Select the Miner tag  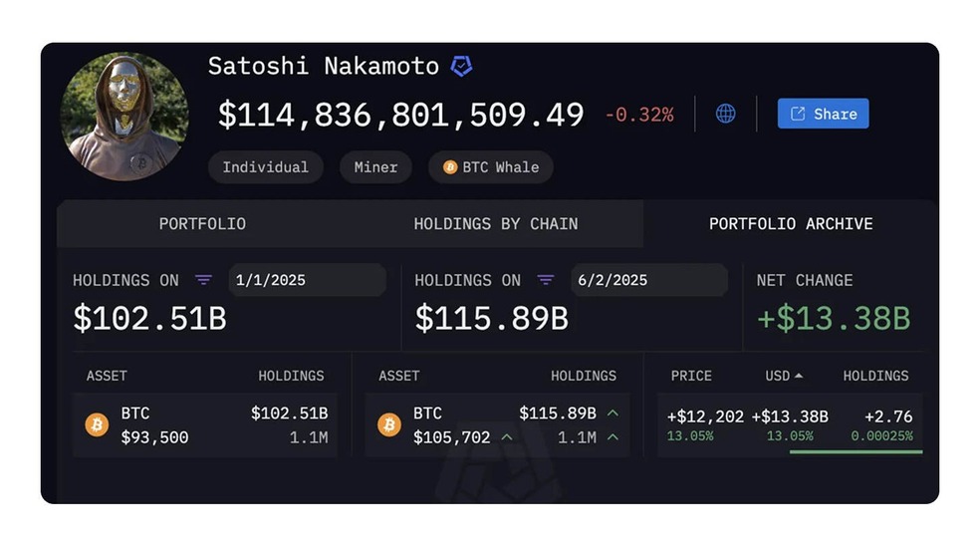click(x=375, y=167)
